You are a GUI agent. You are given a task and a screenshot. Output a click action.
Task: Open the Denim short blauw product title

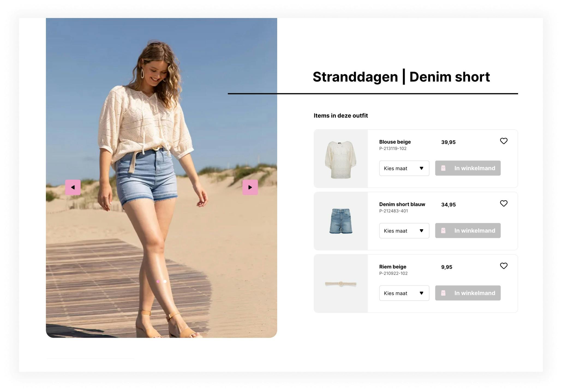402,204
